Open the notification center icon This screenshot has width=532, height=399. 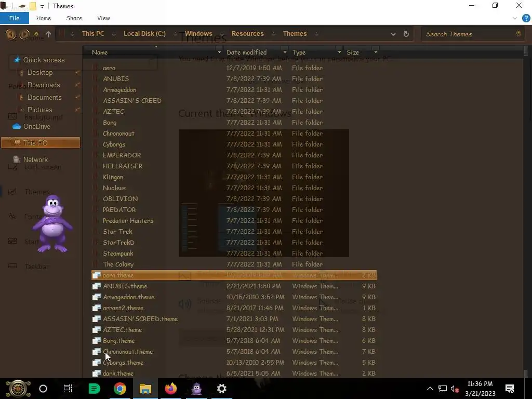click(510, 389)
